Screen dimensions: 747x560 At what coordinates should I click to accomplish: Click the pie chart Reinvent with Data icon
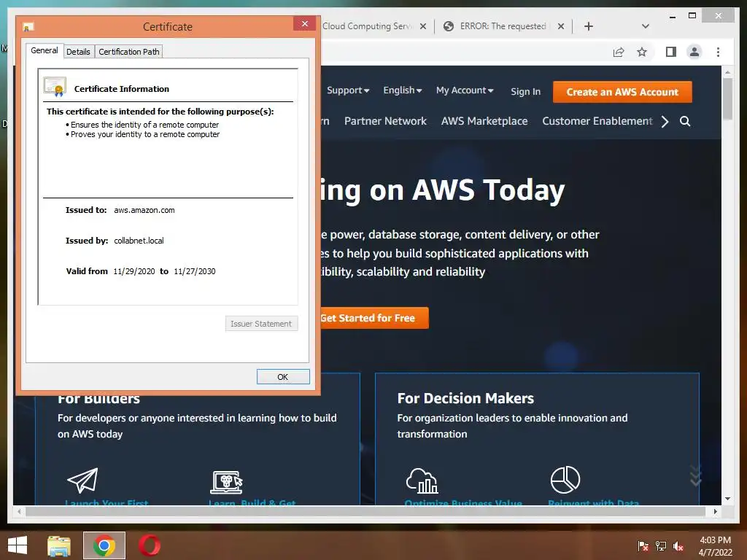pyautogui.click(x=565, y=480)
